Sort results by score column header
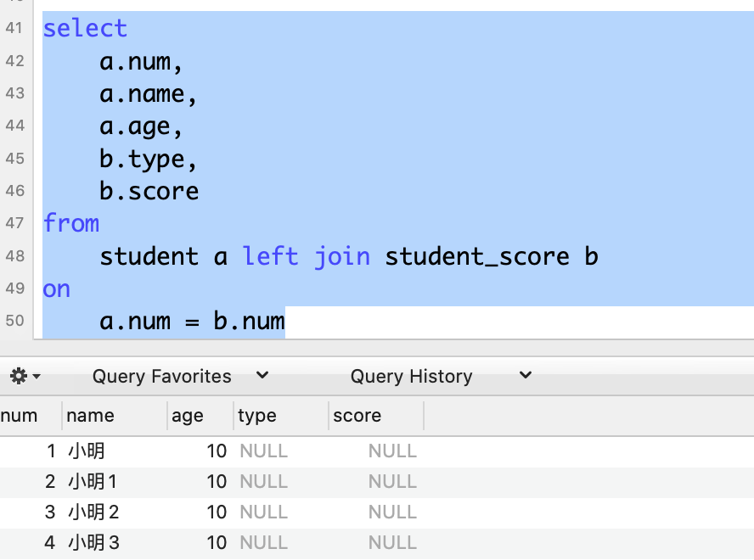The height and width of the screenshot is (560, 754). [376, 416]
